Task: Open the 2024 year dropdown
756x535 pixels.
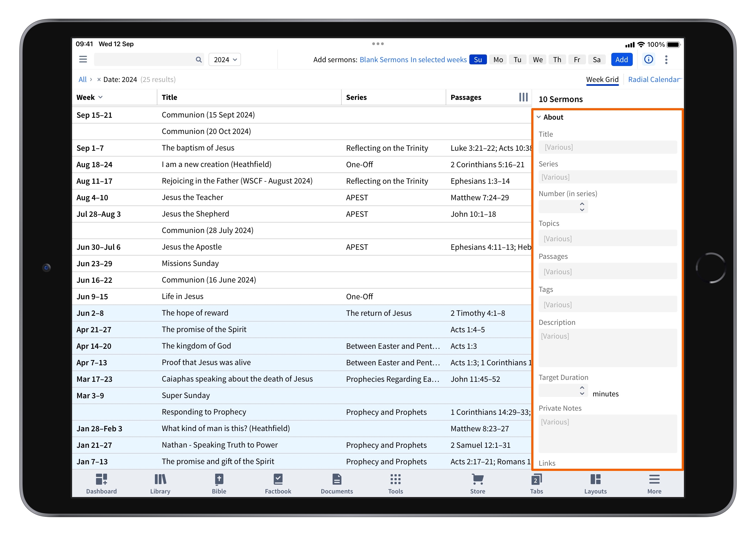Action: point(225,60)
